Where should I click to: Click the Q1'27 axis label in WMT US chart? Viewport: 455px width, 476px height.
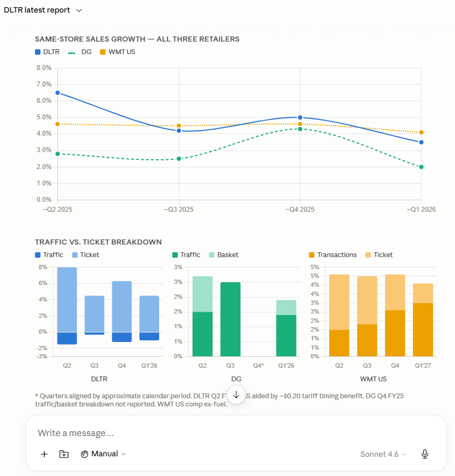(x=423, y=365)
